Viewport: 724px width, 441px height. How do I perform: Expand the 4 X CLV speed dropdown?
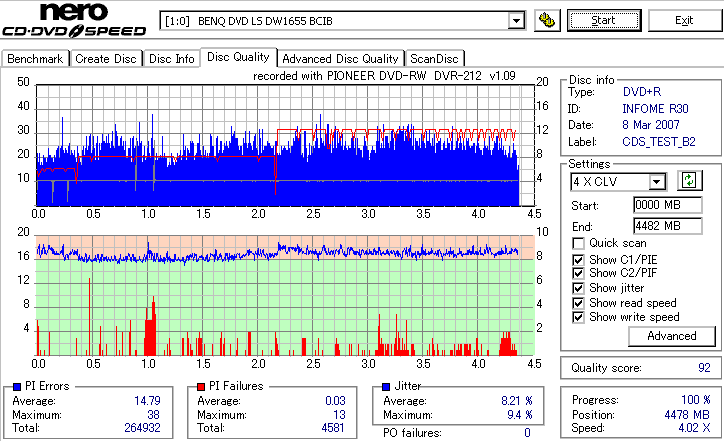click(x=656, y=181)
